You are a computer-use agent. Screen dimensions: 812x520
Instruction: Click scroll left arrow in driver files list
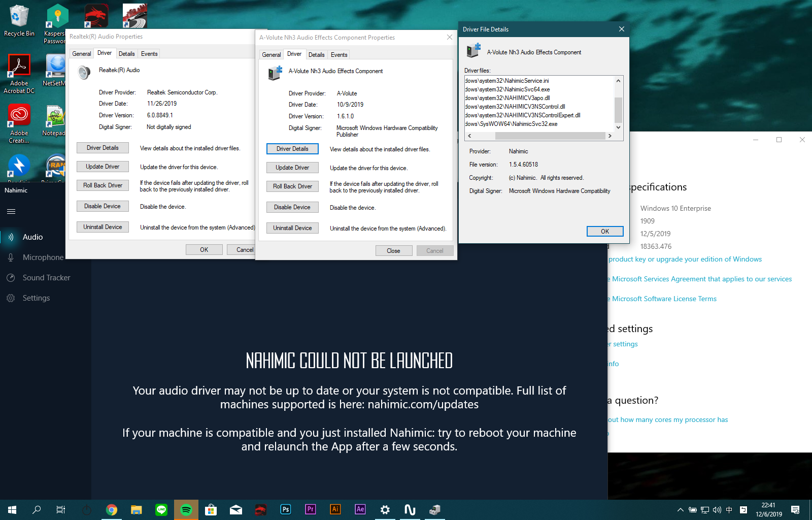click(469, 136)
